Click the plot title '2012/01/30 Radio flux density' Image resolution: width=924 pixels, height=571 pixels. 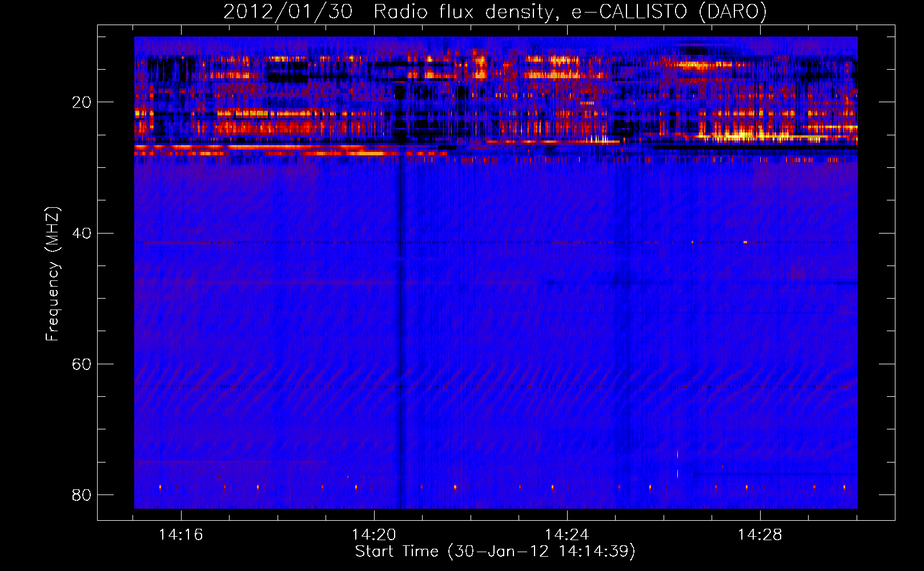pos(495,11)
